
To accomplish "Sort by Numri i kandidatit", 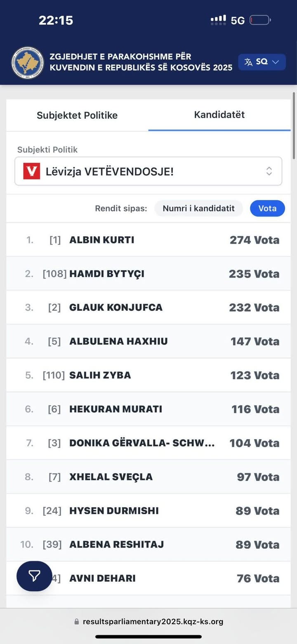I will 198,208.
